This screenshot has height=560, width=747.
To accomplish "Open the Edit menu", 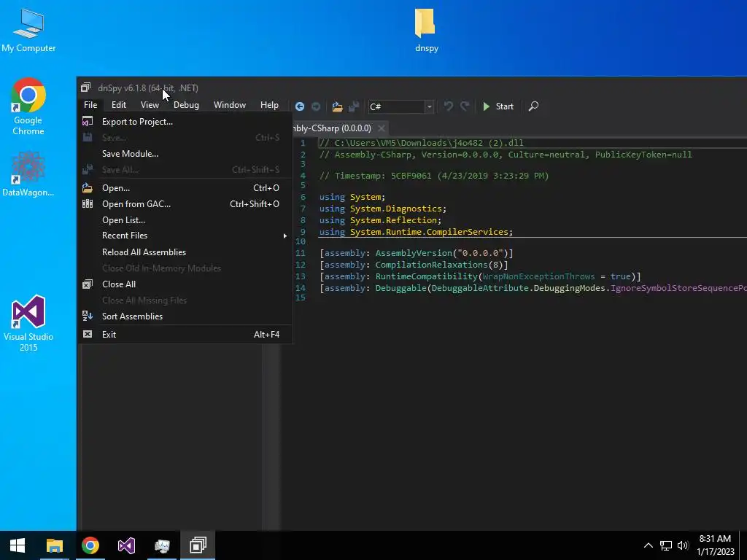I will click(x=119, y=105).
